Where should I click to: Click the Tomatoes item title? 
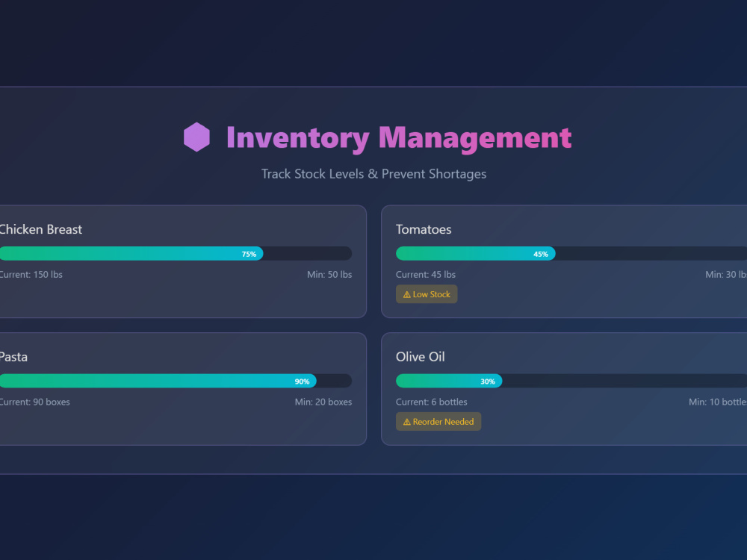point(424,229)
